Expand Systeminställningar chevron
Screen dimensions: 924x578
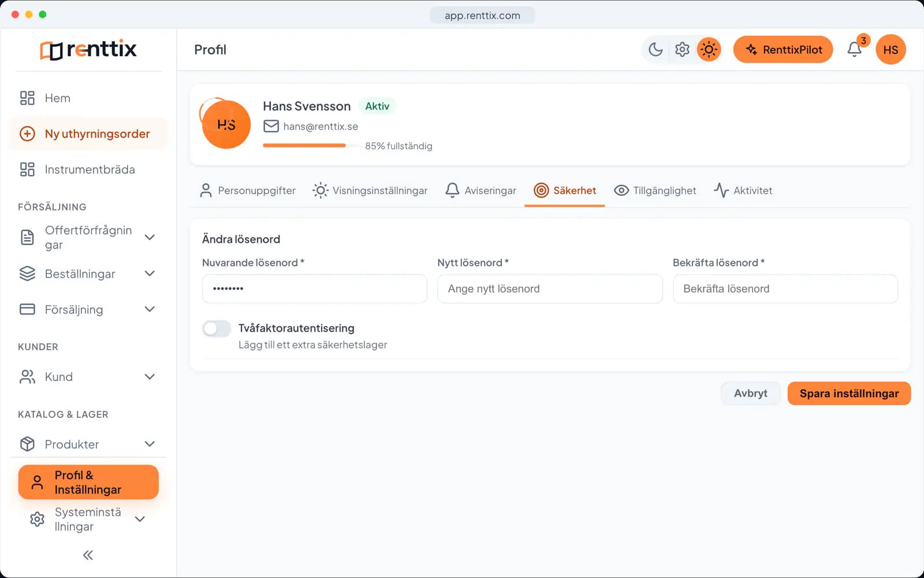point(140,519)
